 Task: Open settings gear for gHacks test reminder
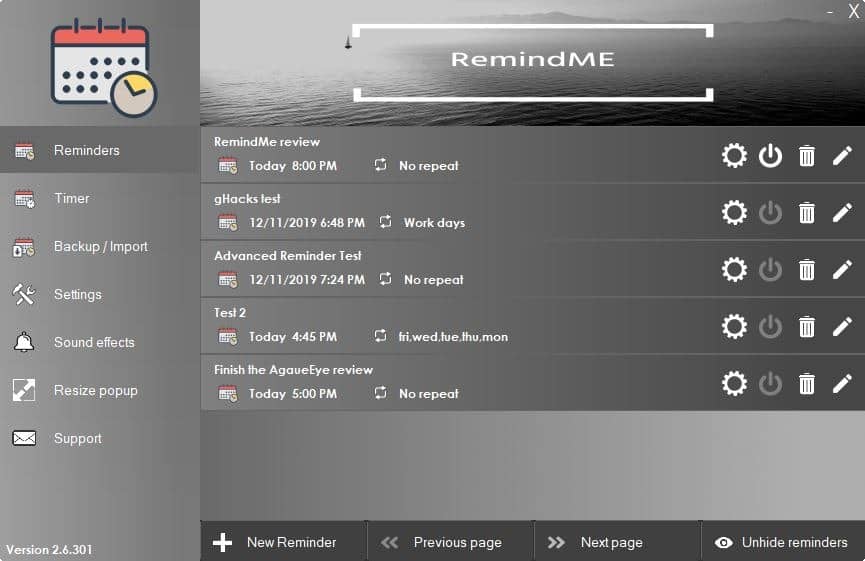[x=734, y=212]
